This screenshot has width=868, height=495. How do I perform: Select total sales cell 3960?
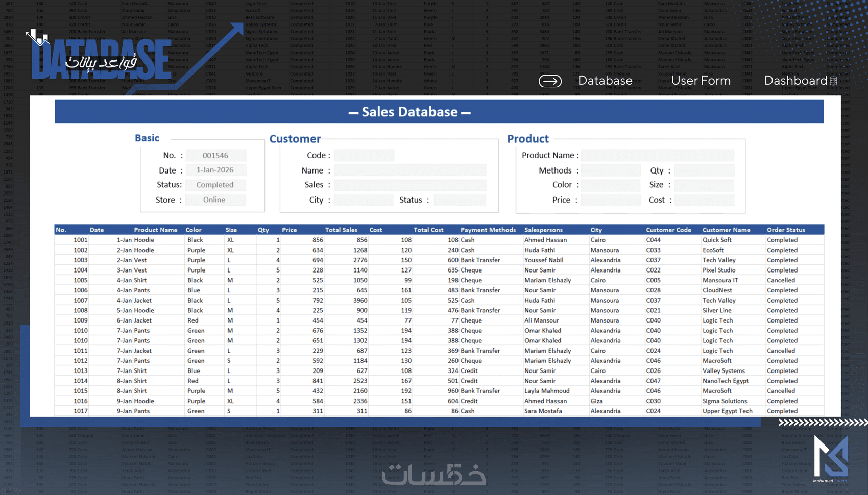[x=360, y=301]
